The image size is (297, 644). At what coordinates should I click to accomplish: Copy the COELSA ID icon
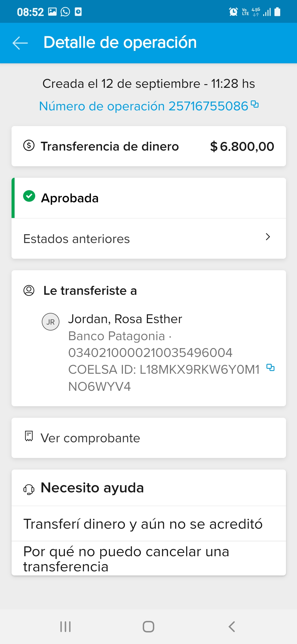click(270, 367)
